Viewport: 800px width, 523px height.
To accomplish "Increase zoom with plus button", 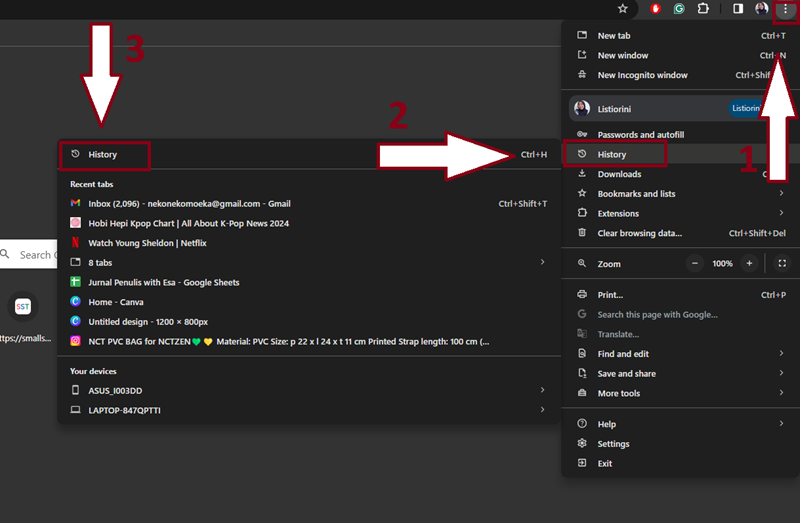I will coord(749,264).
